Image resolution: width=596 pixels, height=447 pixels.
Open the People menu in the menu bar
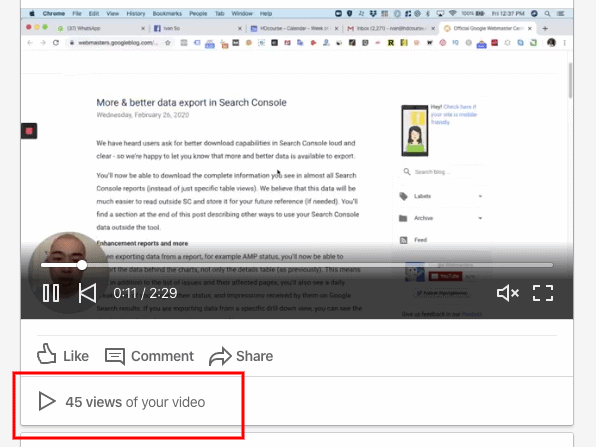198,14
